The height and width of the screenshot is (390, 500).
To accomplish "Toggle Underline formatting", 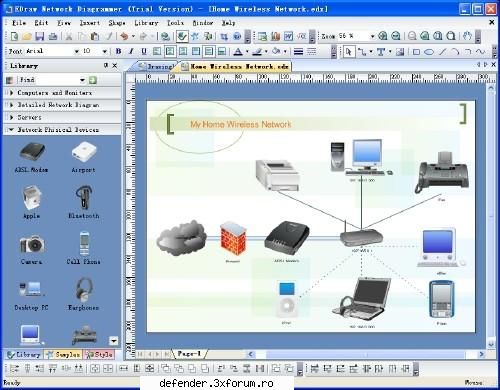I will (144, 51).
